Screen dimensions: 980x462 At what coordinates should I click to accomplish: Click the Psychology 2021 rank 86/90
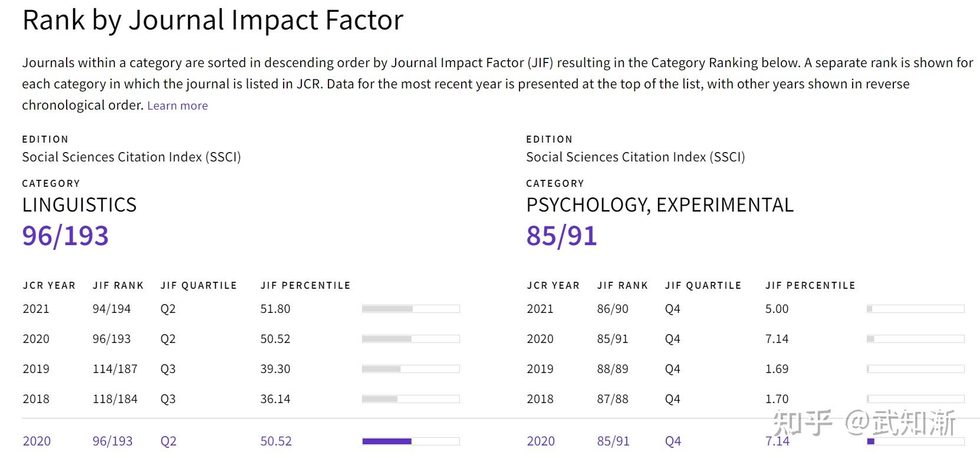(x=613, y=309)
